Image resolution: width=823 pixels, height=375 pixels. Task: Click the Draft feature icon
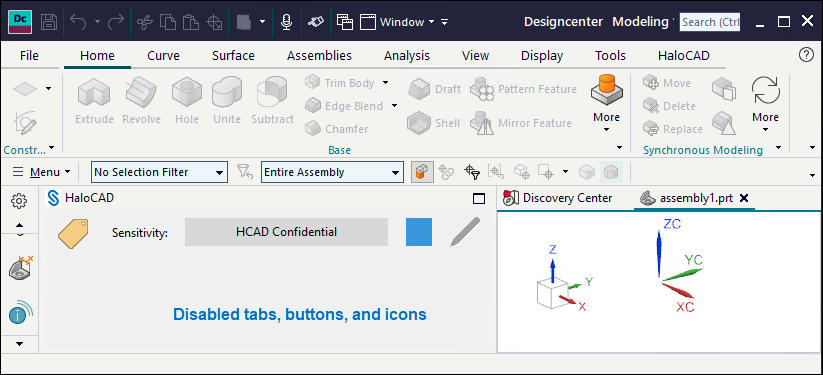pyautogui.click(x=419, y=89)
